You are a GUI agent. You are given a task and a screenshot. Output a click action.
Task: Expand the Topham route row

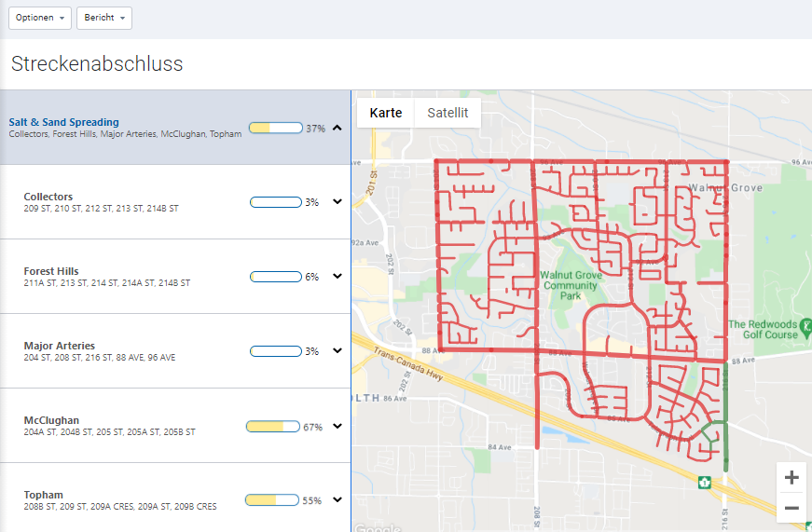(x=337, y=500)
